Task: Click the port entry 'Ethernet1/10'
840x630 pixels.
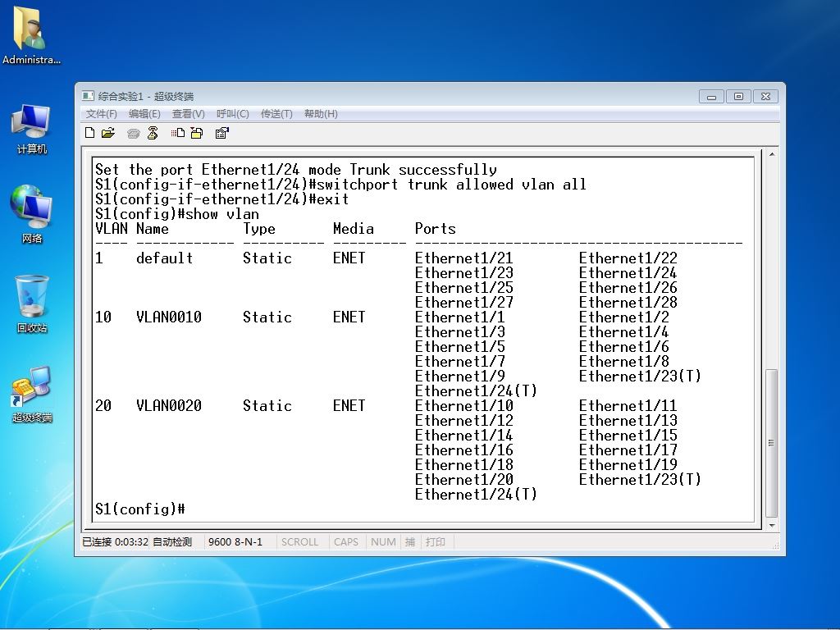Action: point(464,405)
